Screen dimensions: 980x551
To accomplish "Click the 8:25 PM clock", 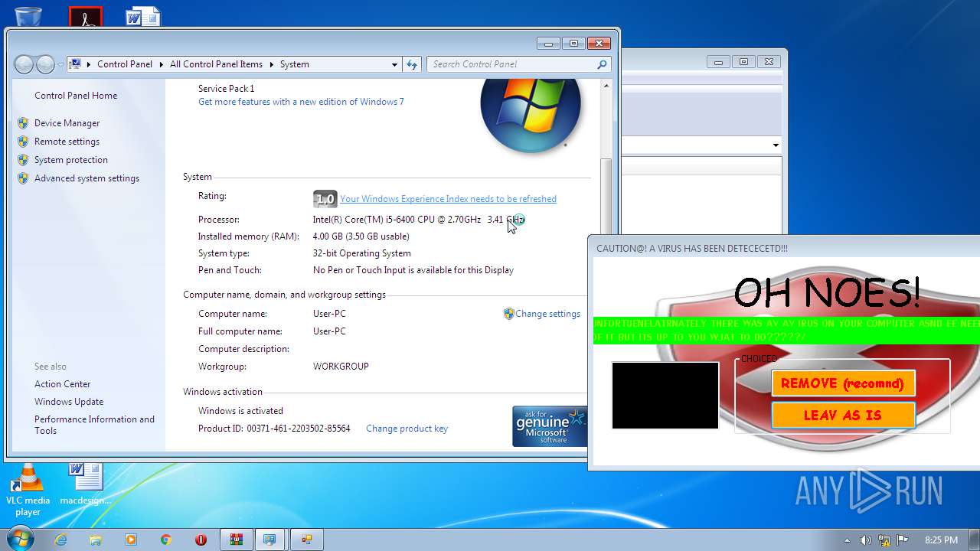I will pyautogui.click(x=941, y=540).
